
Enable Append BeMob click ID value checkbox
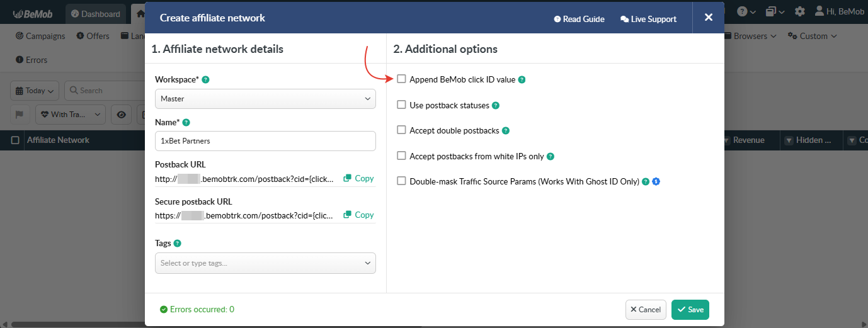tap(401, 79)
